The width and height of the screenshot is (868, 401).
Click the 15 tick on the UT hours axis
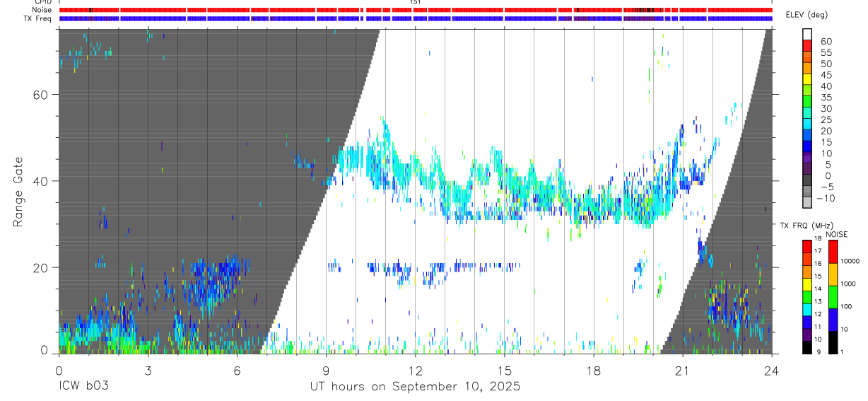(505, 370)
